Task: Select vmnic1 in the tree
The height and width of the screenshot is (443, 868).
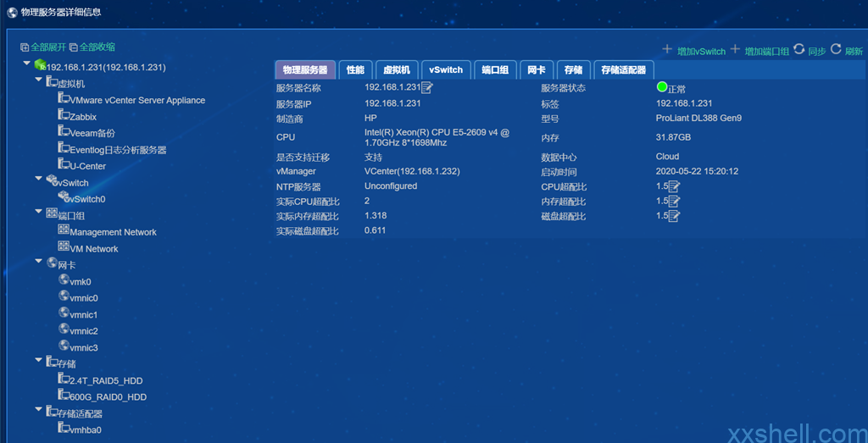Action: [84, 315]
